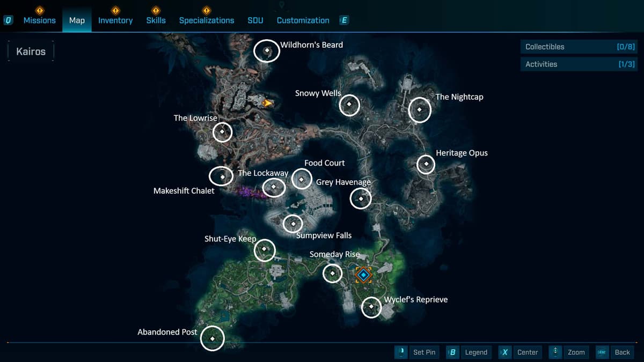Image resolution: width=644 pixels, height=362 pixels.
Task: Select the Makeshift Chalet marker
Action: tap(222, 176)
